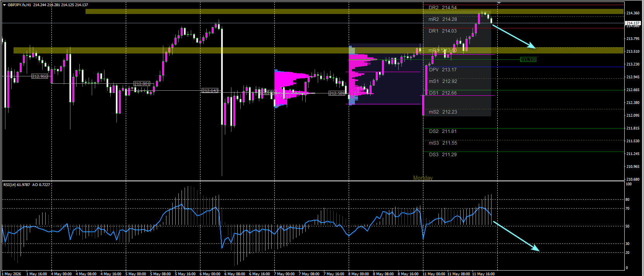Select the mS3 211.55 level label
The image size is (644, 276).
(x=443, y=143)
